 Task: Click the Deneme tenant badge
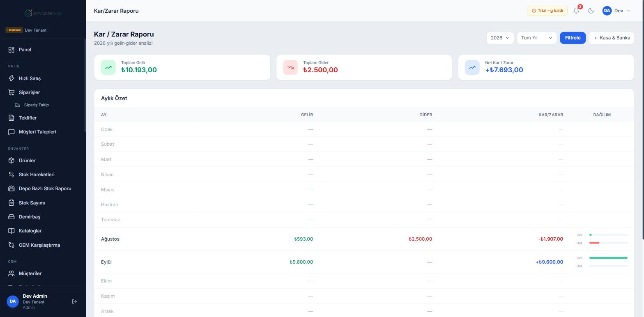(x=14, y=30)
